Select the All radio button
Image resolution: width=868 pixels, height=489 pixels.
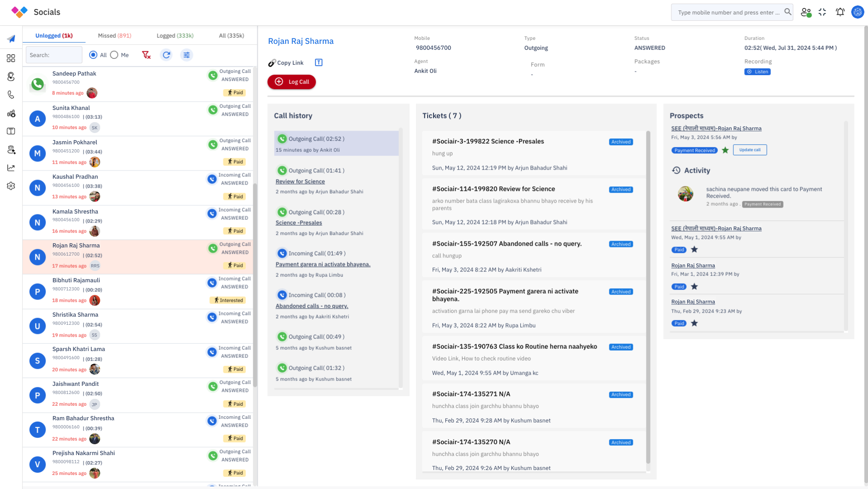93,55
